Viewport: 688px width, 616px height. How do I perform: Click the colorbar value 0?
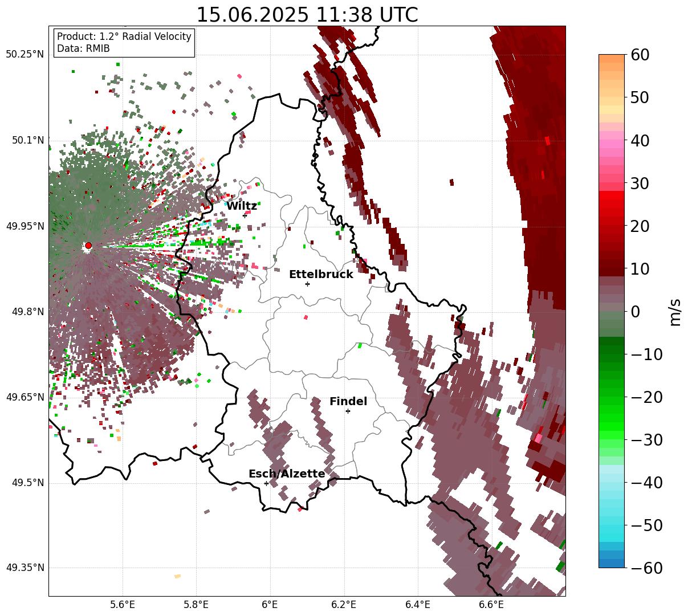pyautogui.click(x=634, y=312)
